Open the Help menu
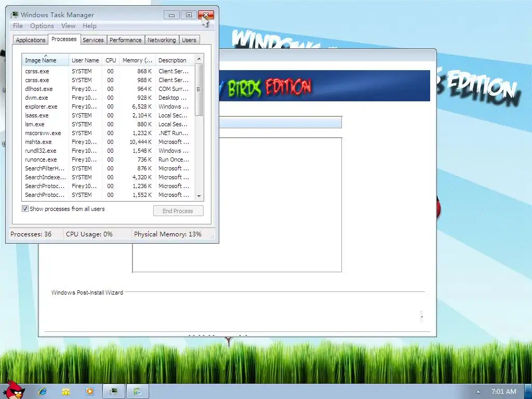 [x=89, y=26]
